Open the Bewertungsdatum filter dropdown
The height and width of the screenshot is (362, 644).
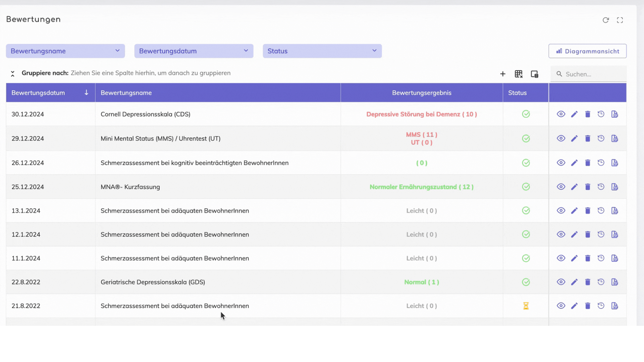point(194,51)
